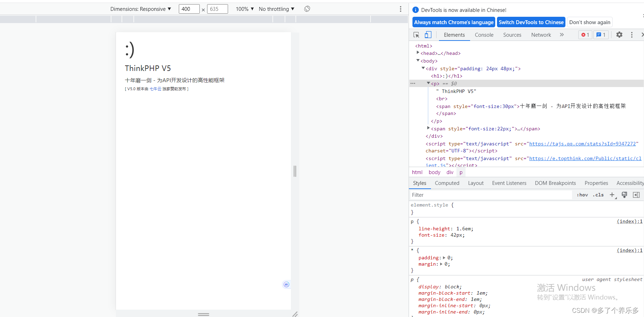Click the ellipsis beside the selected p node
Image resolution: width=644 pixels, height=317 pixels.
[413, 84]
